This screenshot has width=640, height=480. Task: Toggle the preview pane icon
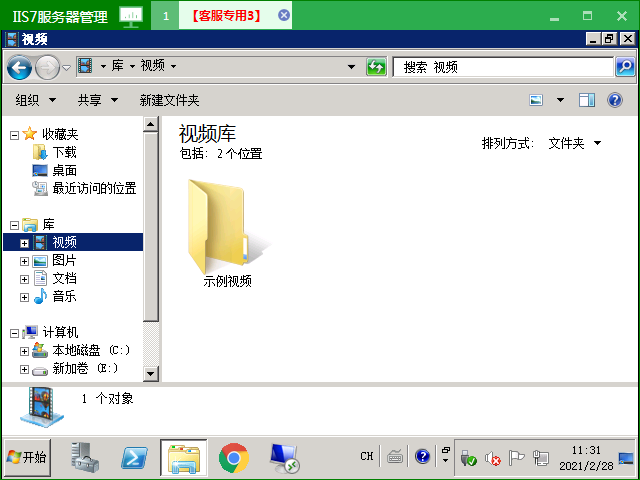pyautogui.click(x=587, y=100)
